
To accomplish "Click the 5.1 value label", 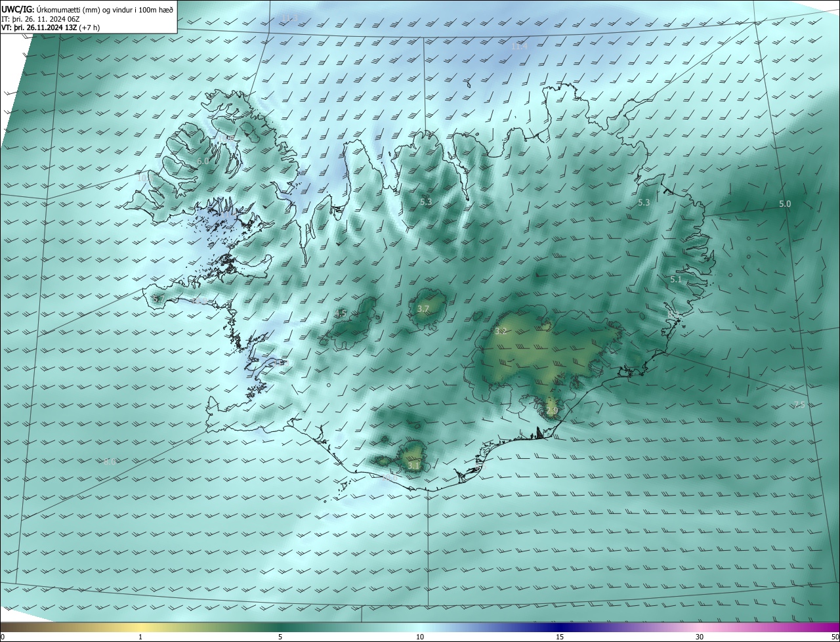I will coord(676,280).
